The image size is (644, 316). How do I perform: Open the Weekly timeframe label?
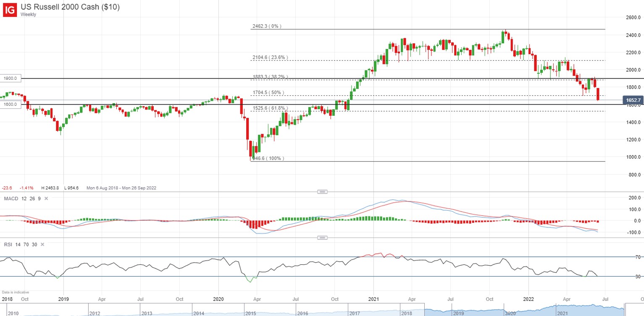(29, 14)
